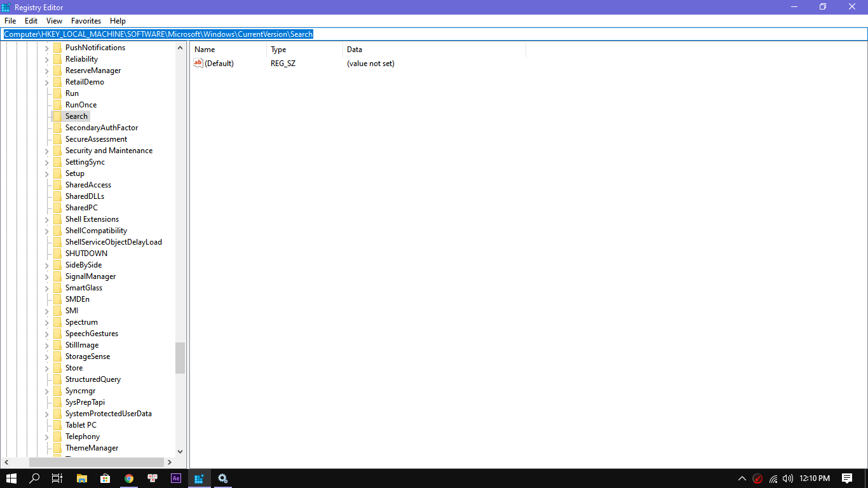
Task: Select the Spectrum tree item
Action: click(x=81, y=322)
